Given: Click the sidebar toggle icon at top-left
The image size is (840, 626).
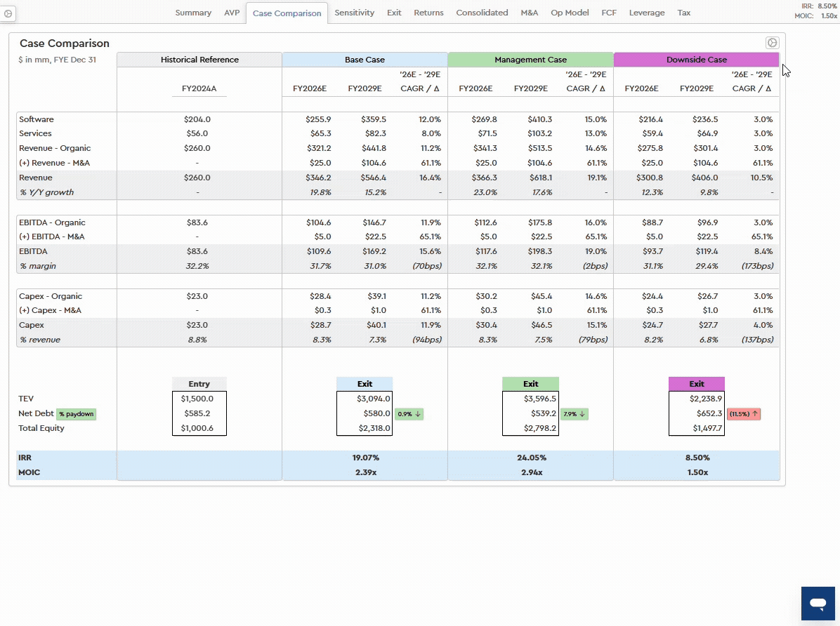Looking at the screenshot, I should tap(8, 13).
